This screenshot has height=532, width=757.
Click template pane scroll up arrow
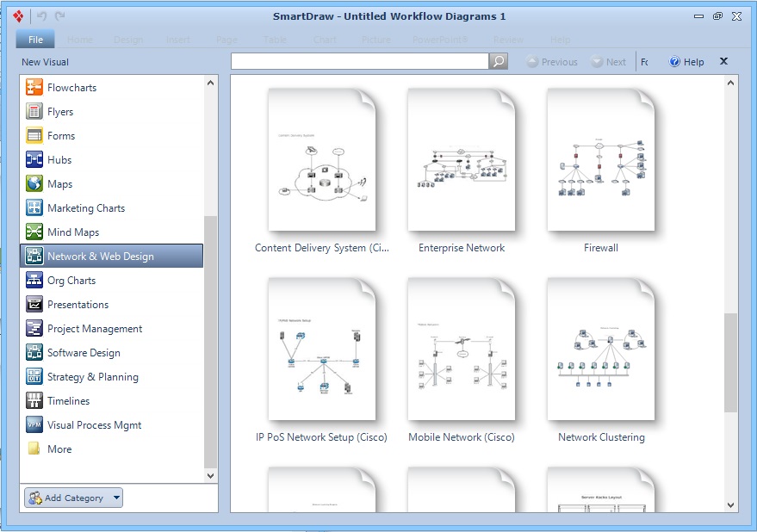click(x=730, y=83)
